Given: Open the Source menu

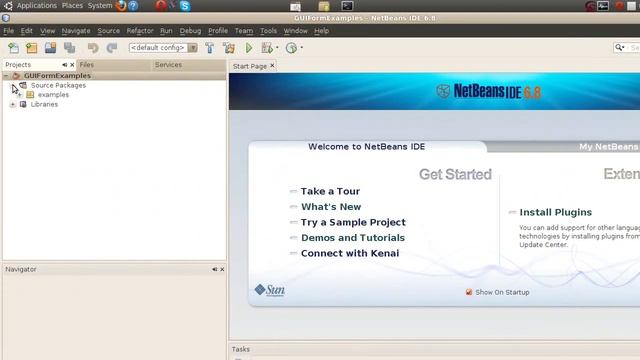Looking at the screenshot, I should (109, 31).
